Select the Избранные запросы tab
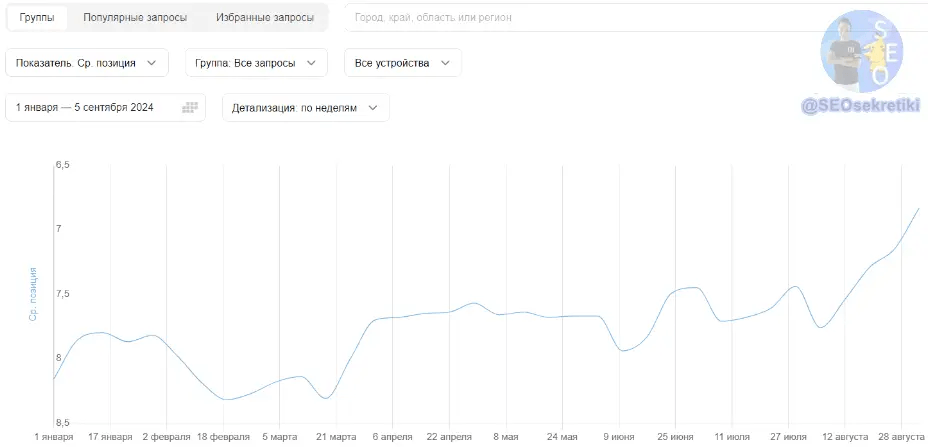This screenshot has width=928, height=447. (x=264, y=17)
